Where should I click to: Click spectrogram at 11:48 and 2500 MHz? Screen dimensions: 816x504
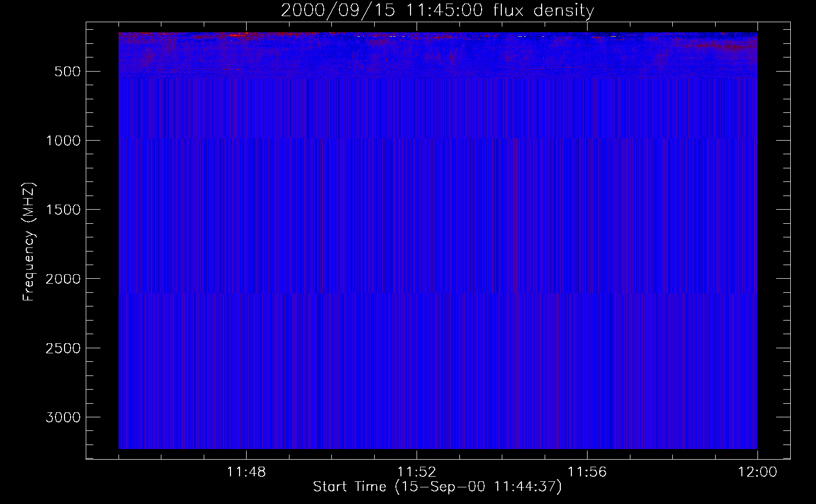(x=246, y=348)
